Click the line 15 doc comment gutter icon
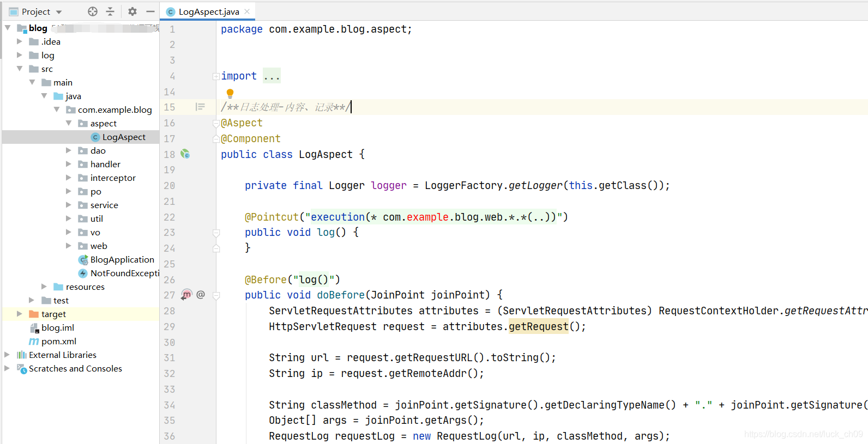868x444 pixels. (x=200, y=107)
